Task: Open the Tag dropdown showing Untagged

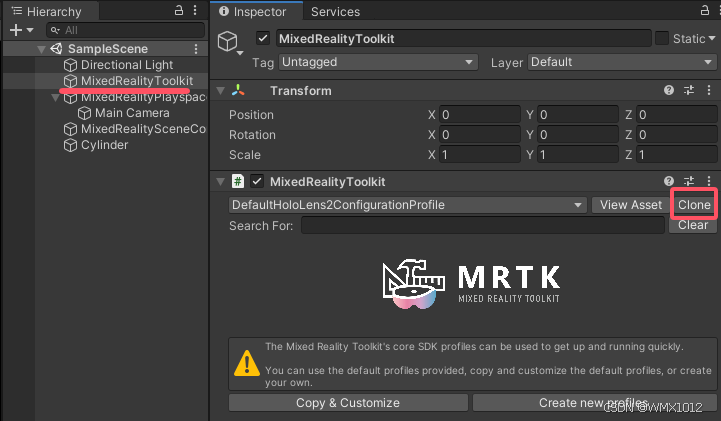Action: tap(378, 62)
